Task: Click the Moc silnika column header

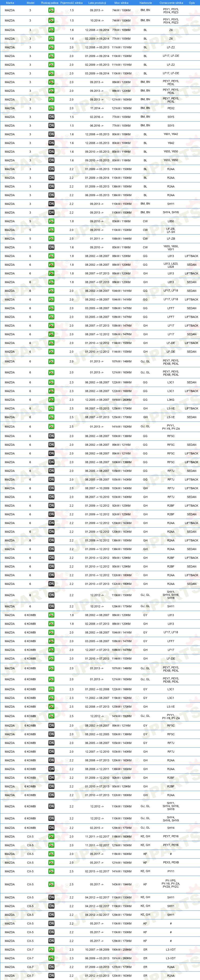Action: point(121,3)
